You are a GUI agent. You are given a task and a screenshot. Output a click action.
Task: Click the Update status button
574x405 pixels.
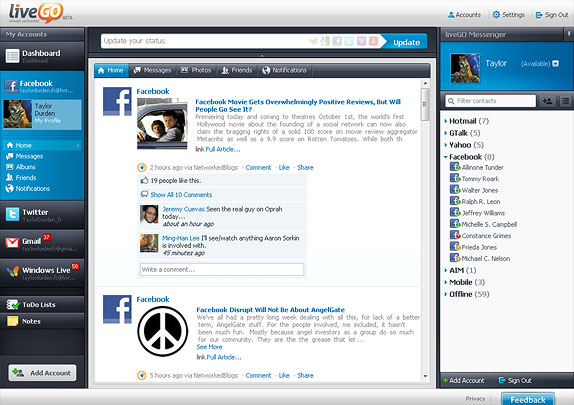tap(405, 42)
